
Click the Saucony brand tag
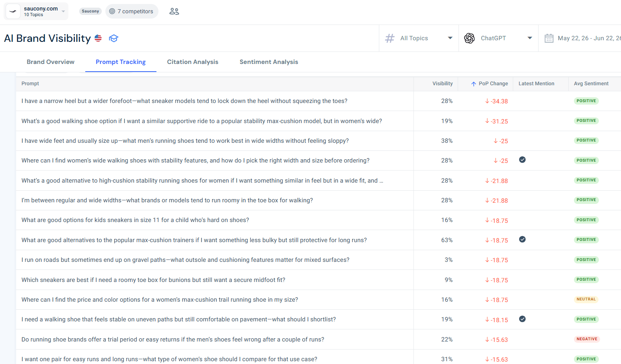pyautogui.click(x=90, y=11)
